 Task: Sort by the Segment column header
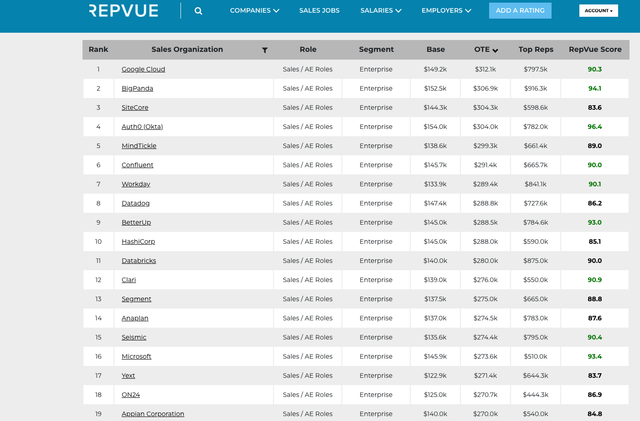click(x=376, y=49)
